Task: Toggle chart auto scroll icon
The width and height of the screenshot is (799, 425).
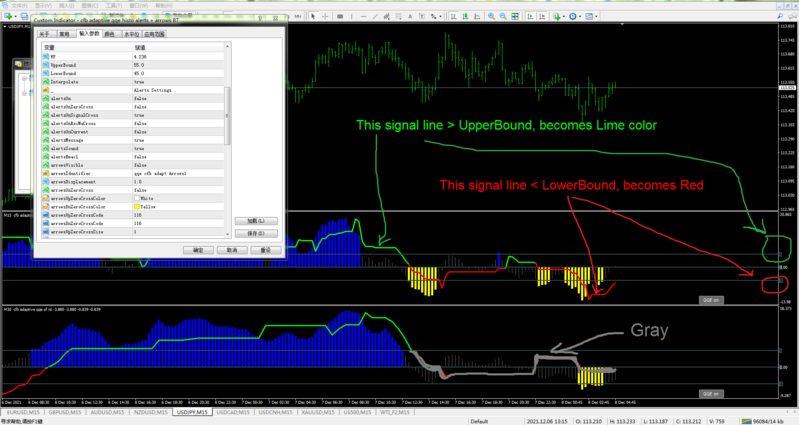Action: [x=530, y=16]
